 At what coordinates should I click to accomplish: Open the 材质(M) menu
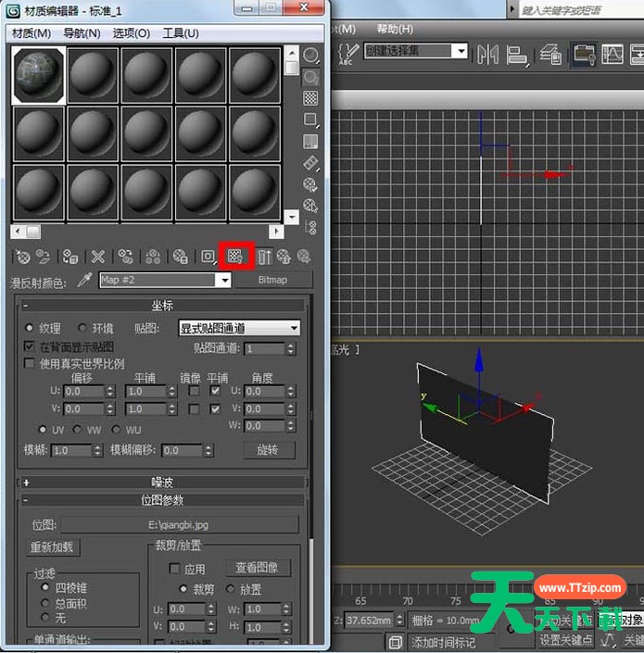coord(32,33)
